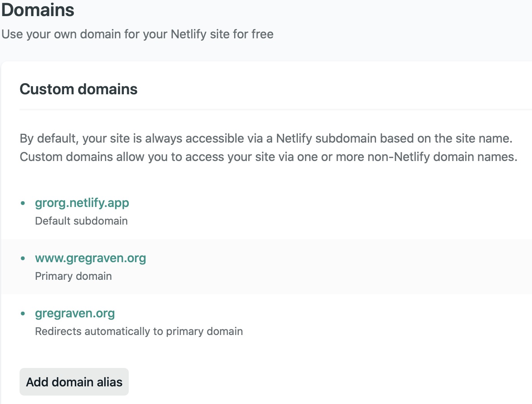Click 'Custom domains allow you to access' line

(268, 157)
